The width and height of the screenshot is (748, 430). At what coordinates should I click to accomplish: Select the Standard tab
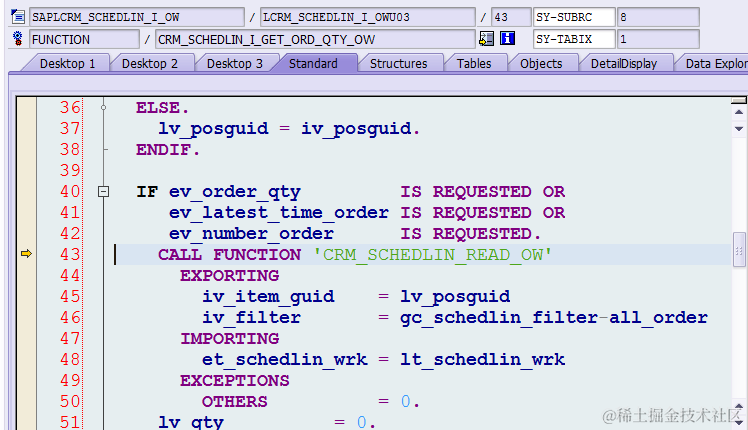pyautogui.click(x=313, y=63)
